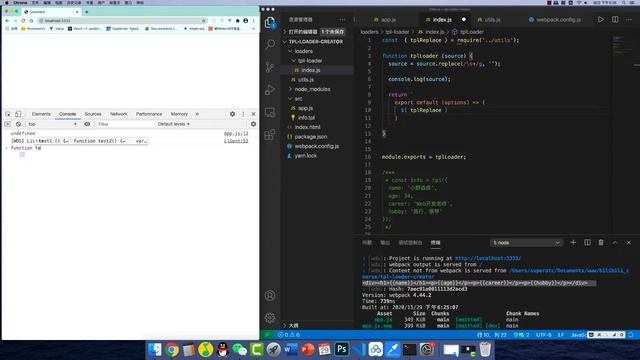Open the Explorer panel ellipsis menu
This screenshot has width=640, height=360.
click(342, 19)
